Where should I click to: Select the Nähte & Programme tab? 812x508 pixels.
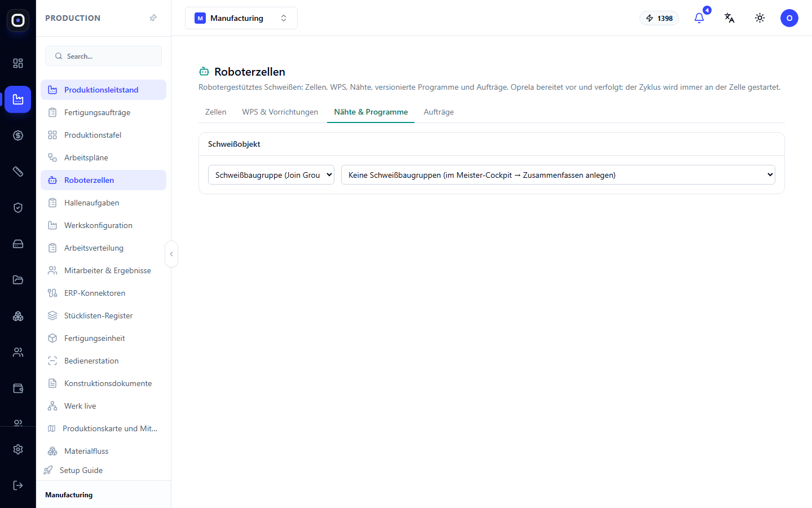coord(371,112)
